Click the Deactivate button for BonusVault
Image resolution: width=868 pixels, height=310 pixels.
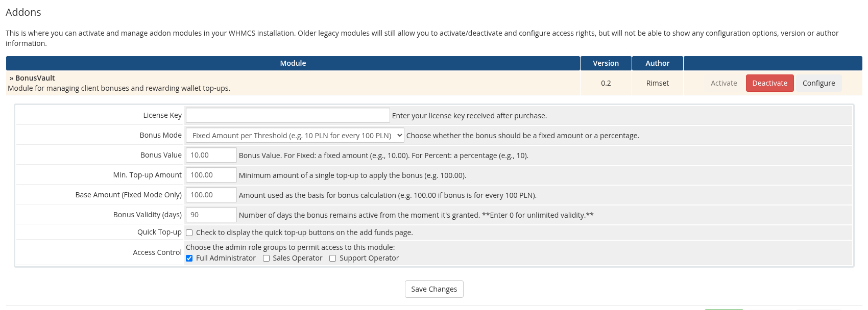pyautogui.click(x=769, y=83)
